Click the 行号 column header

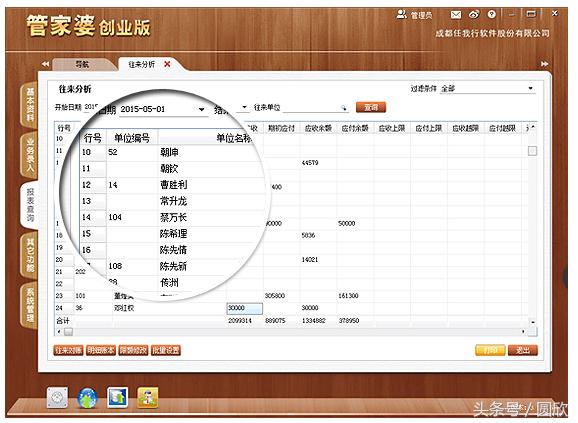tap(64, 128)
